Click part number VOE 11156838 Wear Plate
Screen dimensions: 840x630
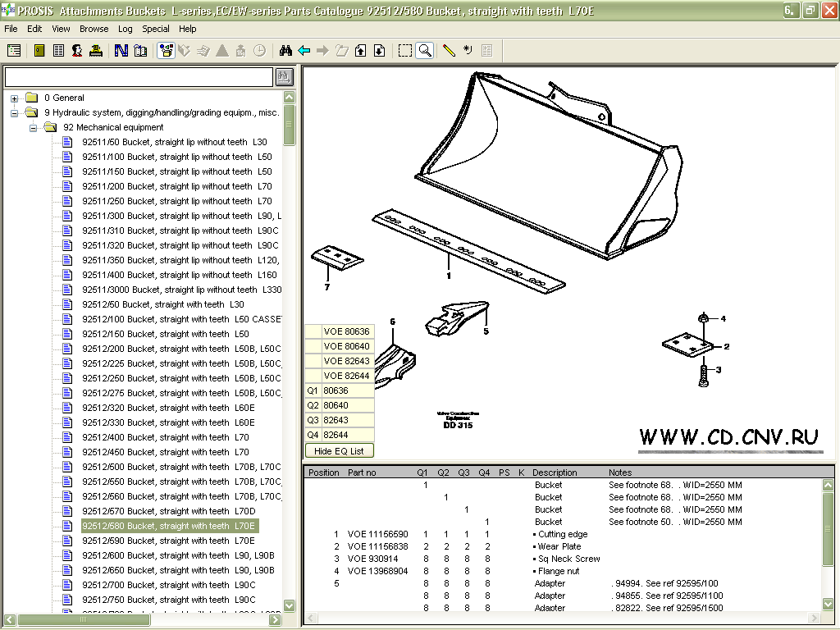coord(377,546)
